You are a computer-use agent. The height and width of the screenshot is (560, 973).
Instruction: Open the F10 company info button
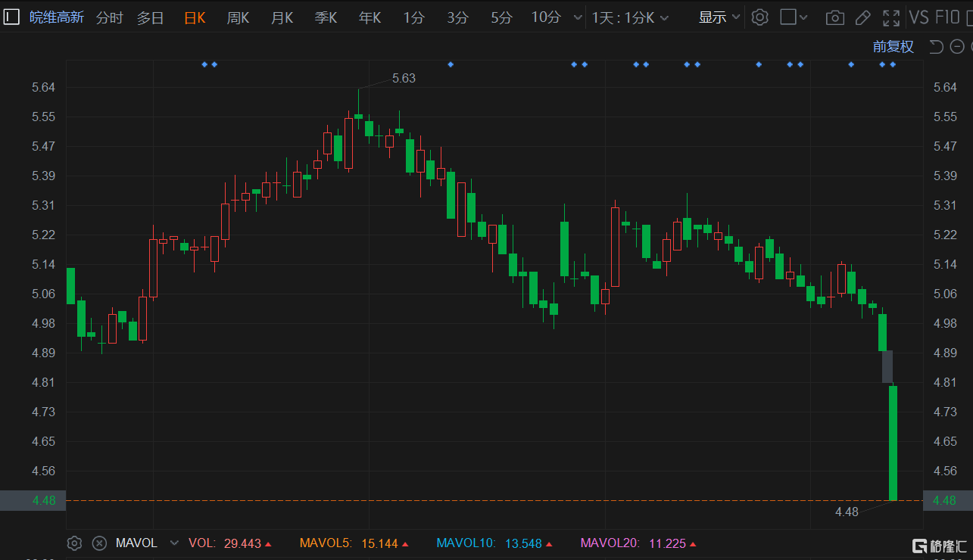(947, 17)
